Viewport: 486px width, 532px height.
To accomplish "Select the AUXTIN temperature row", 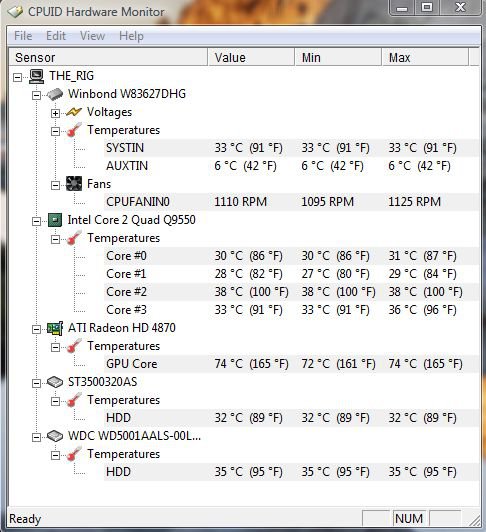I will [x=291, y=166].
